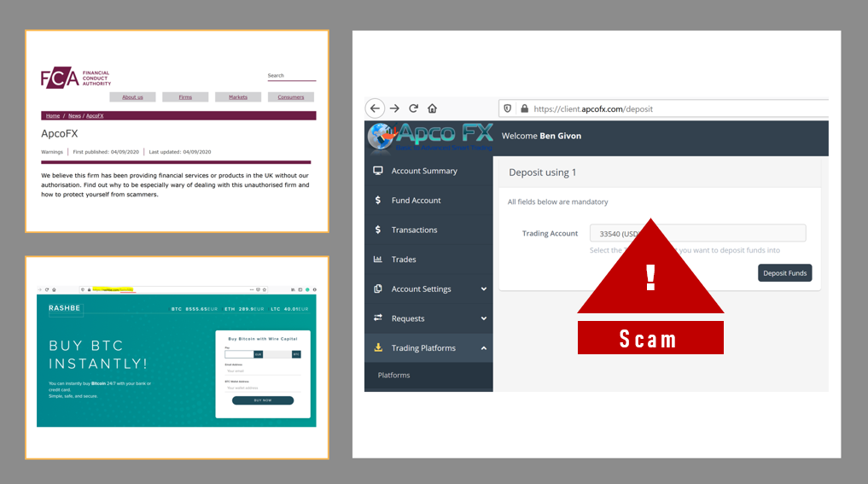Click the shield icon in Rashbe address bar
This screenshot has height=484, width=868.
click(83, 289)
